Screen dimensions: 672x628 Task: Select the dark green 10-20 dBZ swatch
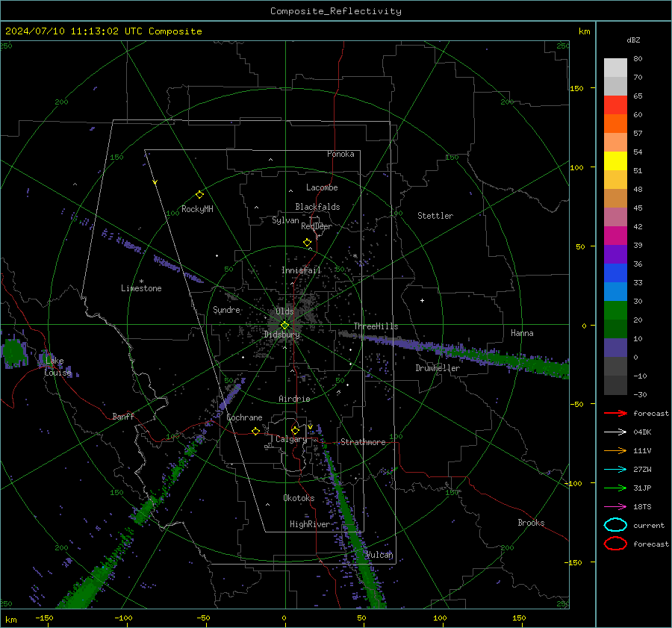615,329
